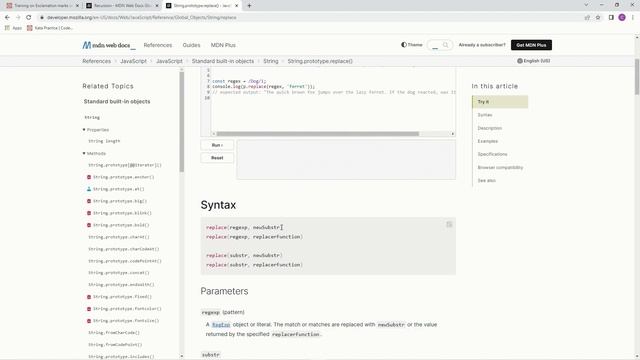Open the tab search chevron in title bar

586,5
